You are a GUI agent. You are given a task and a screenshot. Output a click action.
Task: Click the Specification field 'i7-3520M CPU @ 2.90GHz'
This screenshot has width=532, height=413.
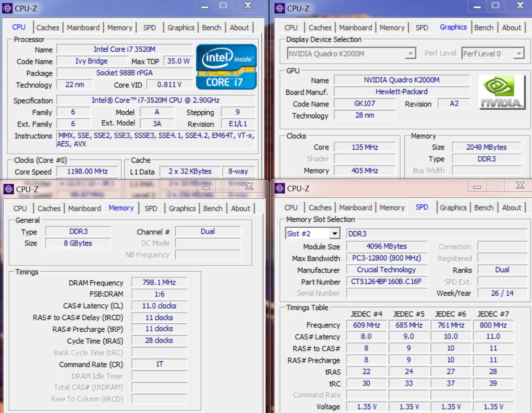click(156, 100)
